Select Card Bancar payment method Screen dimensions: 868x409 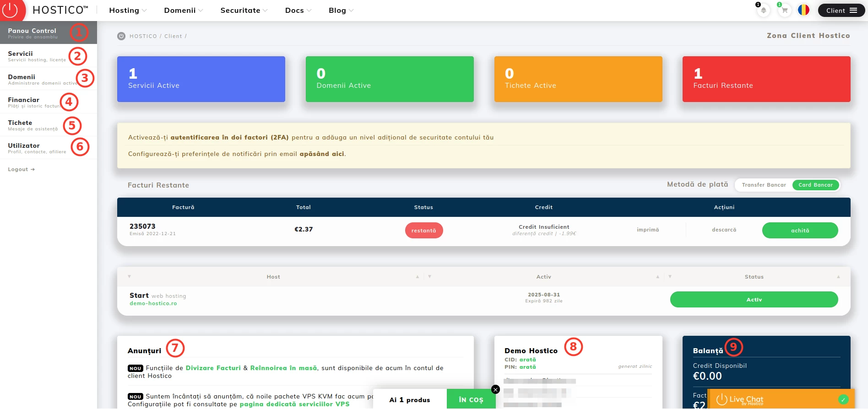tap(815, 185)
